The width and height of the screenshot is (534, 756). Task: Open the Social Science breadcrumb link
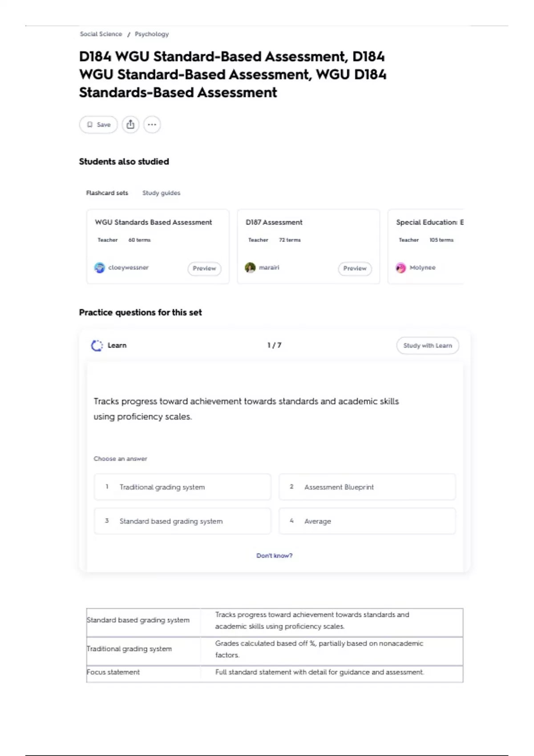(x=101, y=34)
